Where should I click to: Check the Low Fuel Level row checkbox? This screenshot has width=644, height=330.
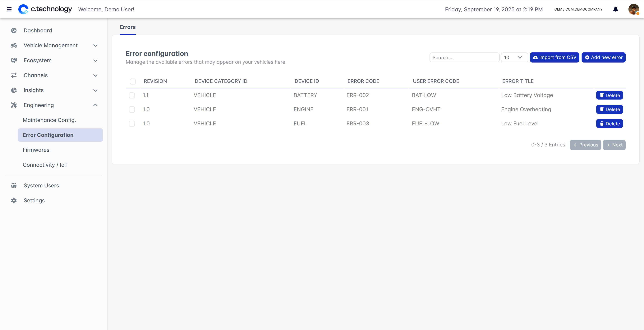(132, 124)
